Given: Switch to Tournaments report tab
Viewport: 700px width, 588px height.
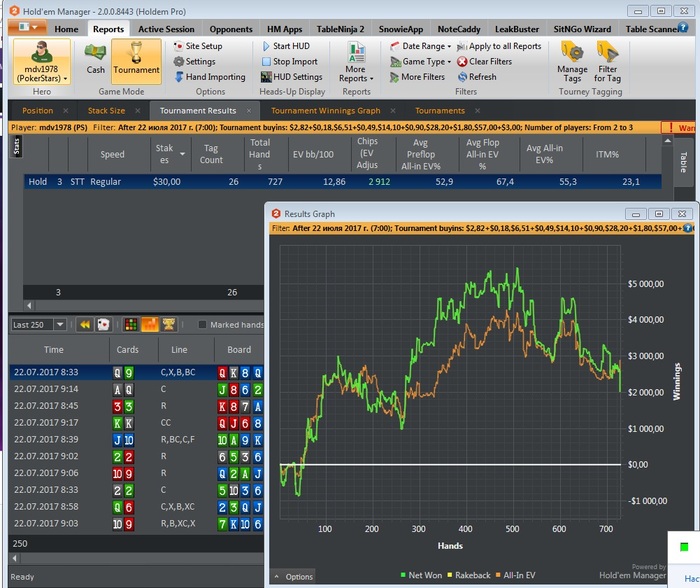Looking at the screenshot, I should pos(440,111).
